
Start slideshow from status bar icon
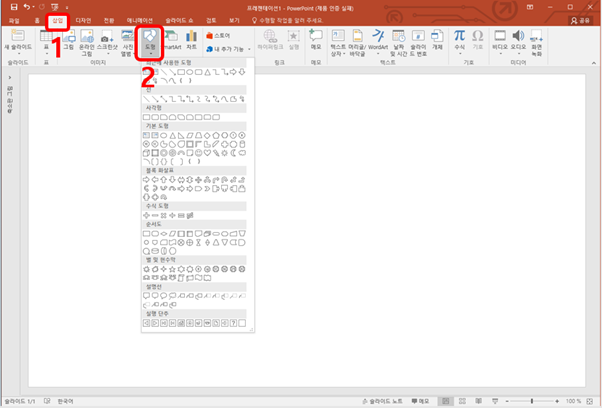[495, 401]
